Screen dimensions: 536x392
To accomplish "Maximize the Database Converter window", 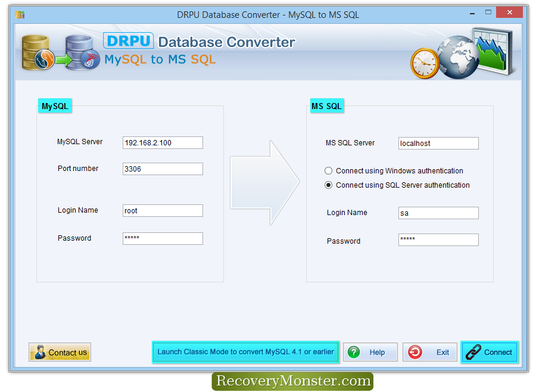I will [x=488, y=13].
